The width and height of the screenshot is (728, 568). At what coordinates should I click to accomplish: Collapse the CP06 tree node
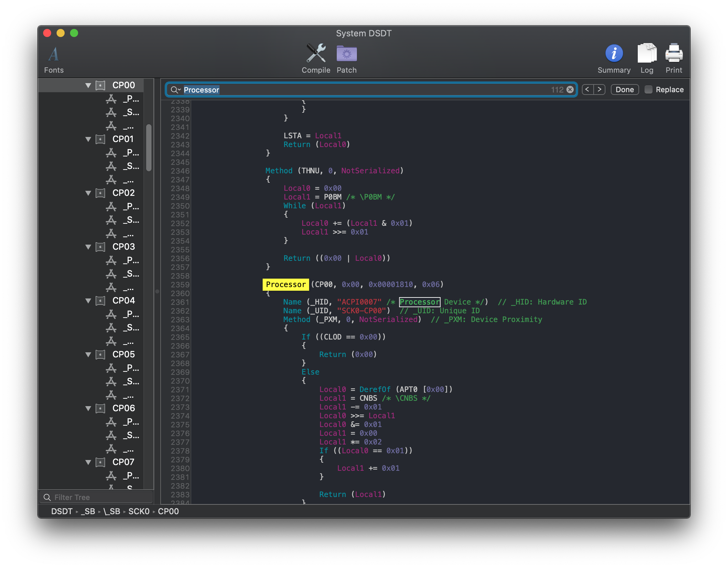tap(88, 409)
